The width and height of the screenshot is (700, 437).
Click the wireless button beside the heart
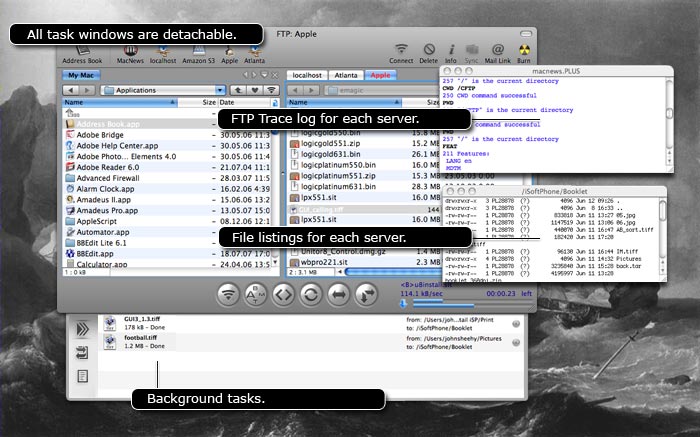(271, 90)
